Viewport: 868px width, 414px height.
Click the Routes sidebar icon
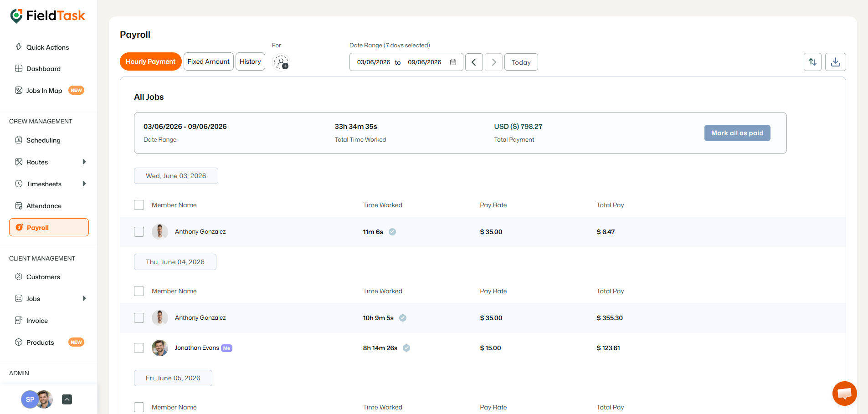point(19,162)
